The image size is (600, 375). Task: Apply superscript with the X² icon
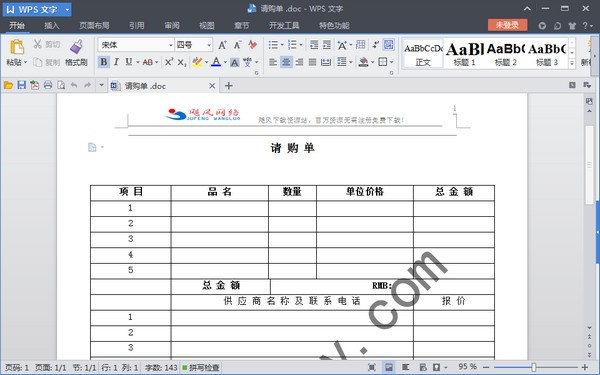pyautogui.click(x=169, y=62)
